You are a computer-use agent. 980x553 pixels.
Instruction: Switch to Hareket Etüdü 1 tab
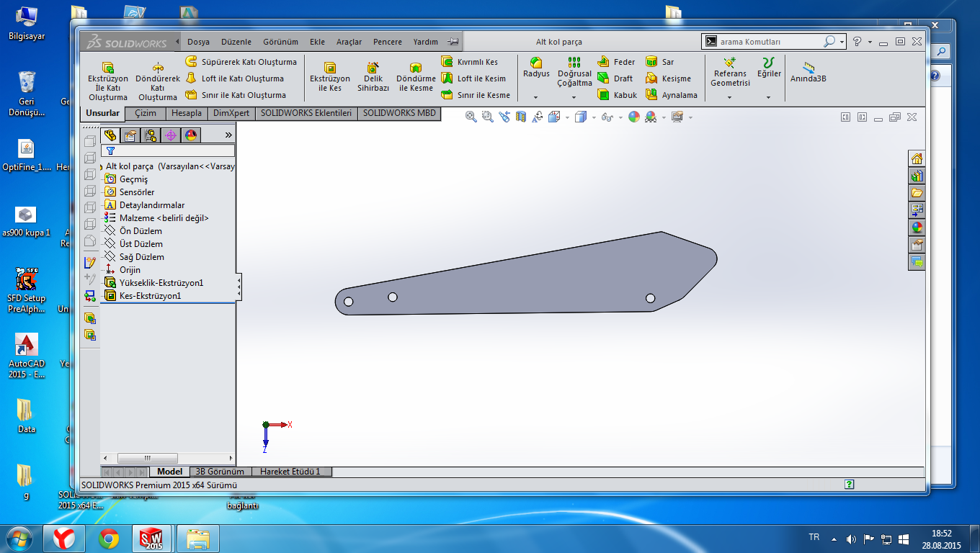coord(292,472)
